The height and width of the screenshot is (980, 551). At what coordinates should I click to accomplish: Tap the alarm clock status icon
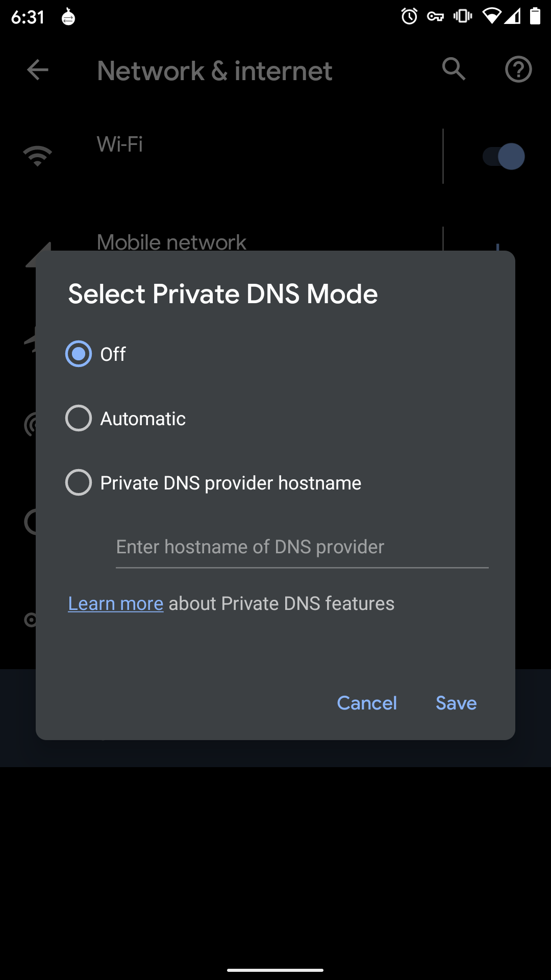[409, 16]
